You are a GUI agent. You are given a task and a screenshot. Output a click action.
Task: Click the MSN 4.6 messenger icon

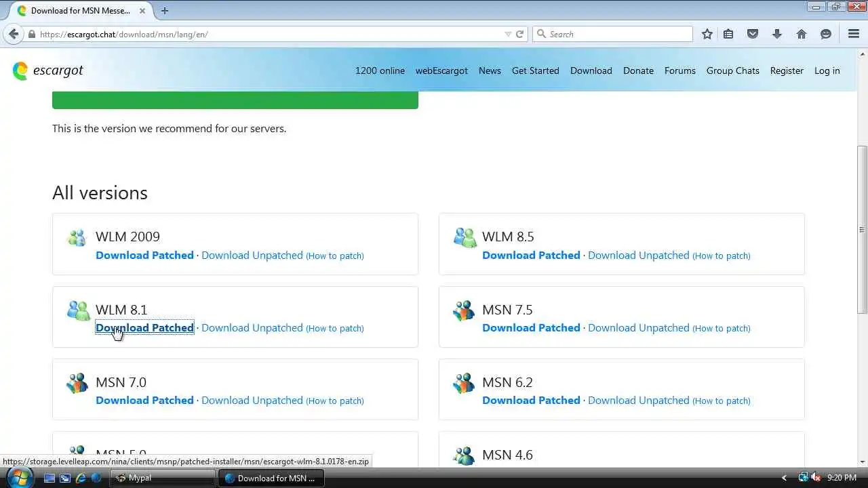(465, 455)
